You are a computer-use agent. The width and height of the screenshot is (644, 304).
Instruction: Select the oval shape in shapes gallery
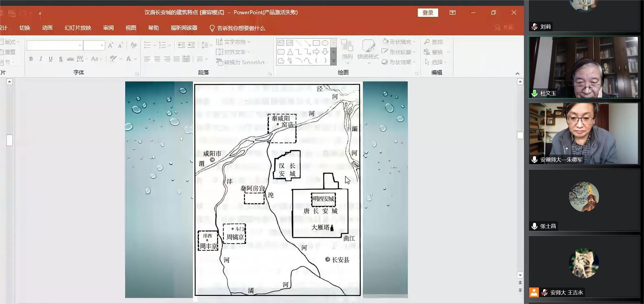tap(325, 43)
